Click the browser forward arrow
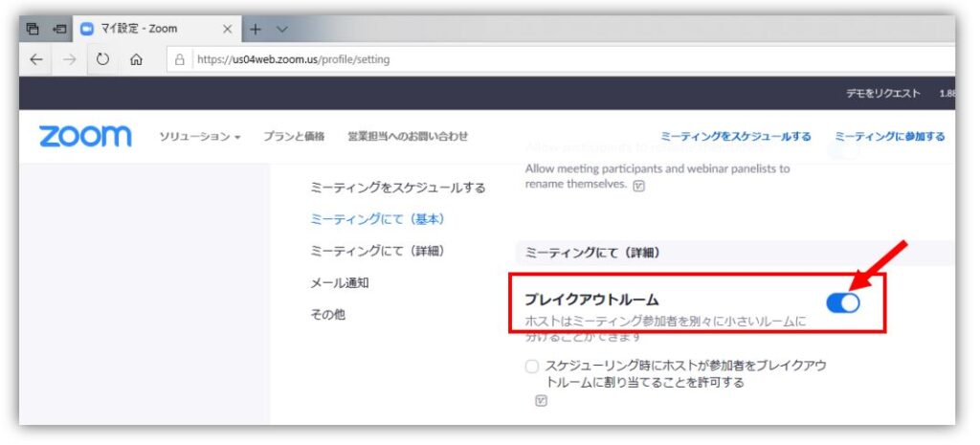Viewport: 980px width, 445px height. coord(69,59)
